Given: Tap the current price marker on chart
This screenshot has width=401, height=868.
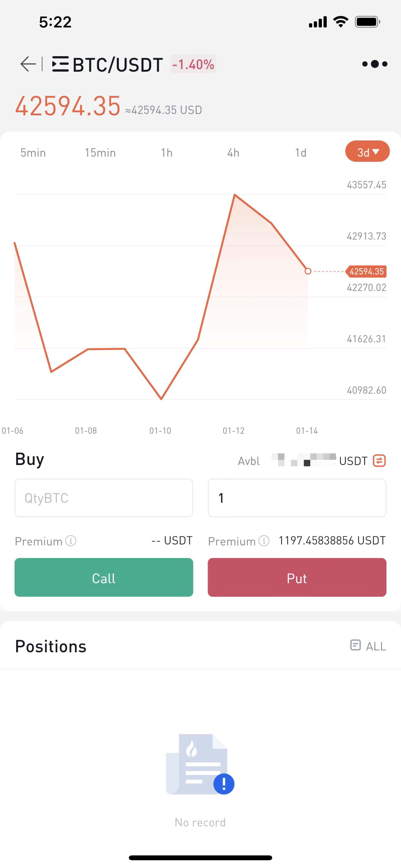Looking at the screenshot, I should pos(308,271).
